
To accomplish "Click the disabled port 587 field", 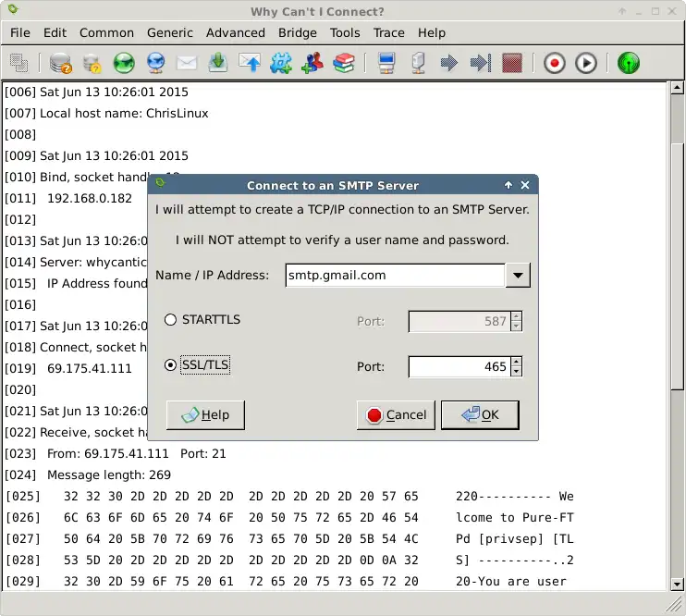I will [459, 321].
